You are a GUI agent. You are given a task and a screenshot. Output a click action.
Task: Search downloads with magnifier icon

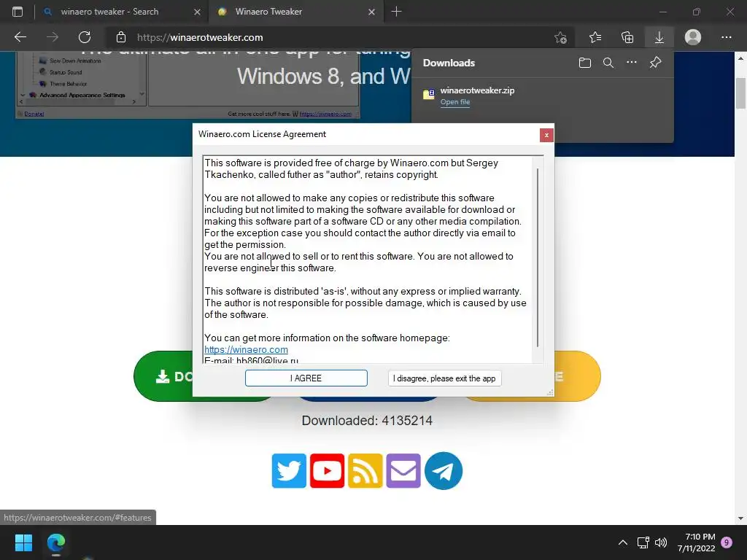click(x=608, y=63)
